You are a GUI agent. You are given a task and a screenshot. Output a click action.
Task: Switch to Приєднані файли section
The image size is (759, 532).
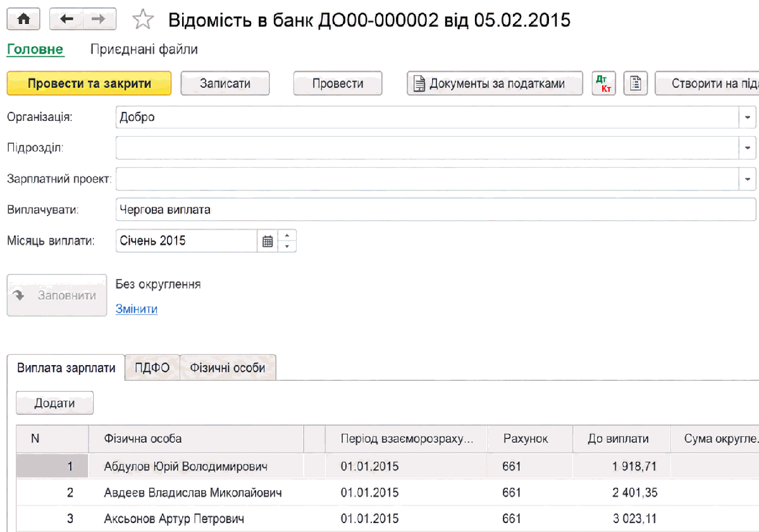click(144, 49)
